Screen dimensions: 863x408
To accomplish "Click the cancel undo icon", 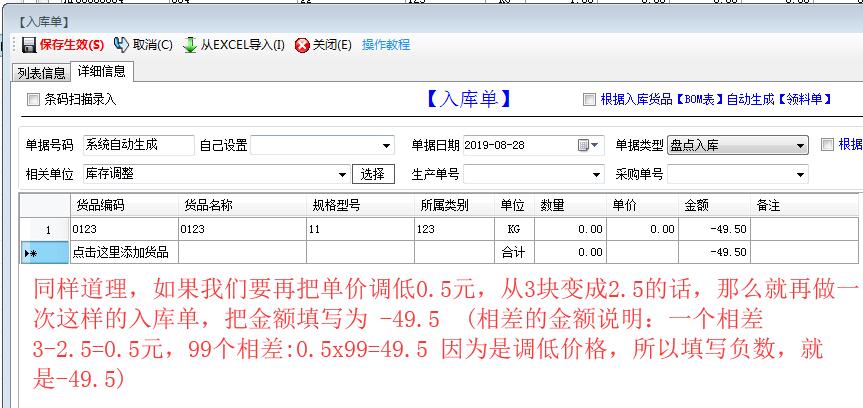I will click(x=122, y=45).
